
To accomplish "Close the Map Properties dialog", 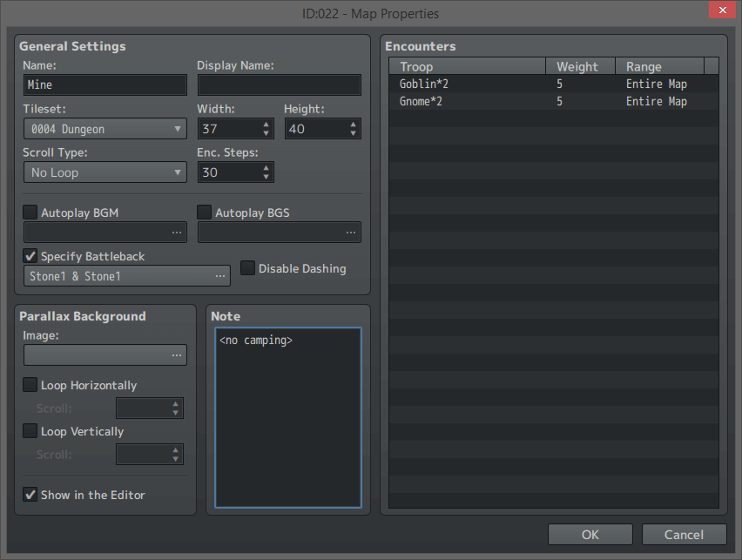I will 723,10.
